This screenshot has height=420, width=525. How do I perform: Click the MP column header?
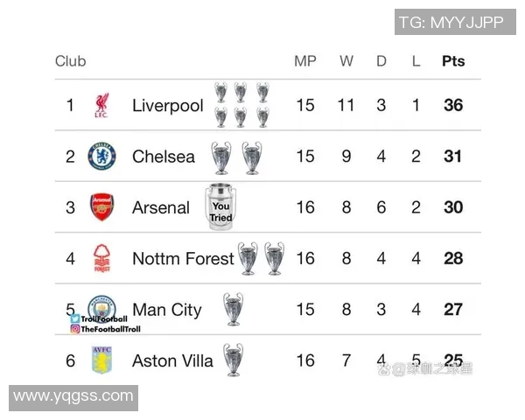304,61
